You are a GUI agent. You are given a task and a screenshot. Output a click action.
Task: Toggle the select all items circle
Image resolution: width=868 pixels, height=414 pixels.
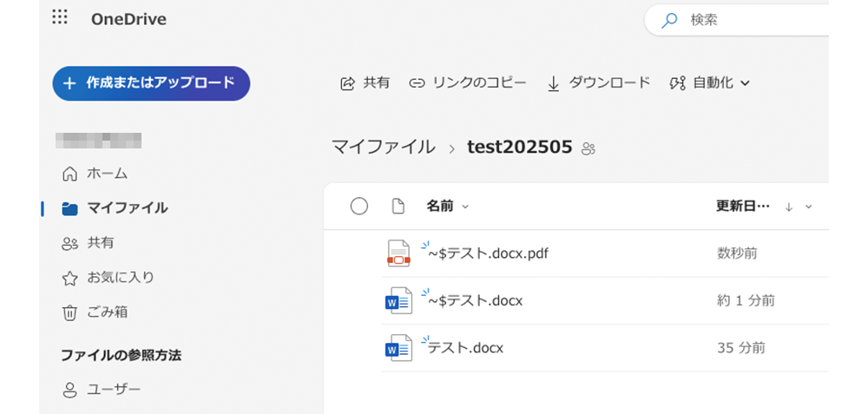[x=359, y=207]
